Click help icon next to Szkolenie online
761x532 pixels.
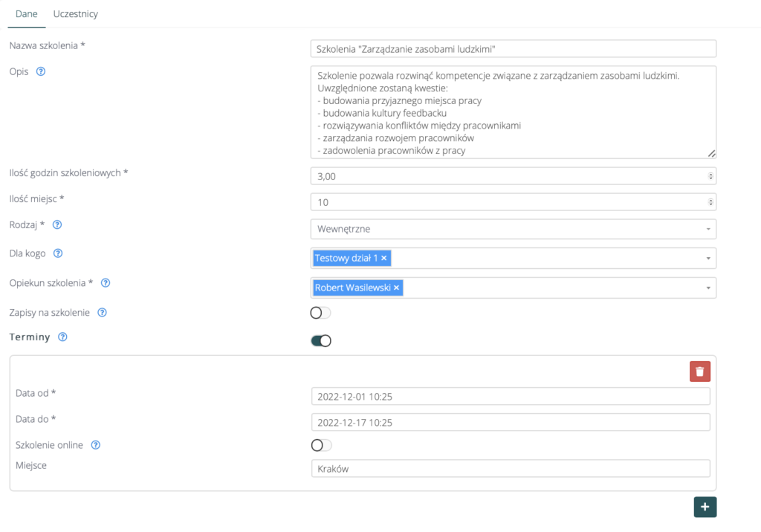point(96,445)
